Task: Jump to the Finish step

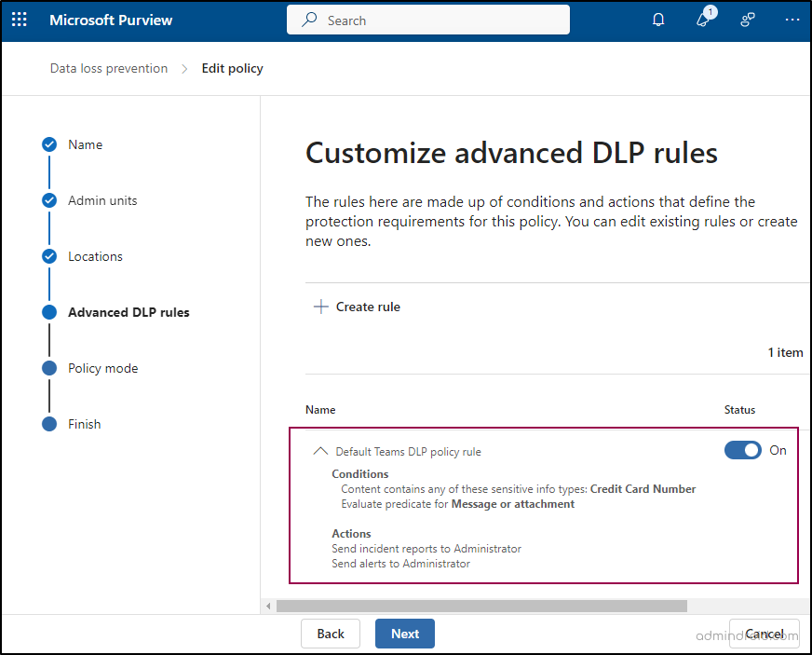Action: click(x=84, y=424)
